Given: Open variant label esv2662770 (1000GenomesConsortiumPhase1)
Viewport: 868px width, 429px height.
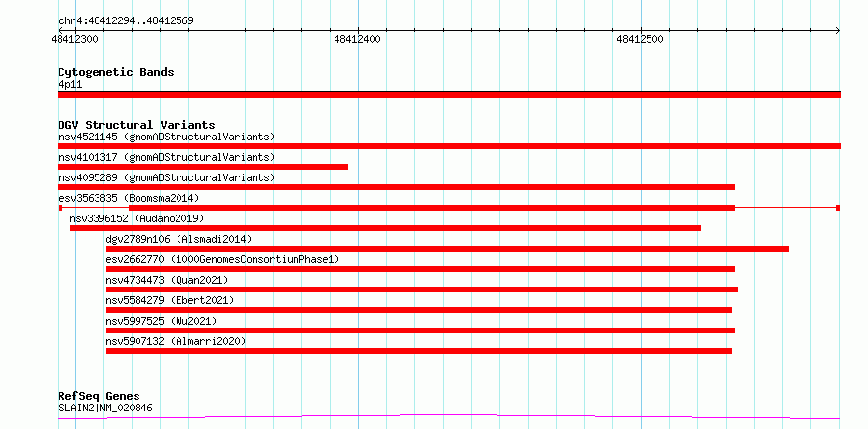Looking at the screenshot, I should pos(222,259).
